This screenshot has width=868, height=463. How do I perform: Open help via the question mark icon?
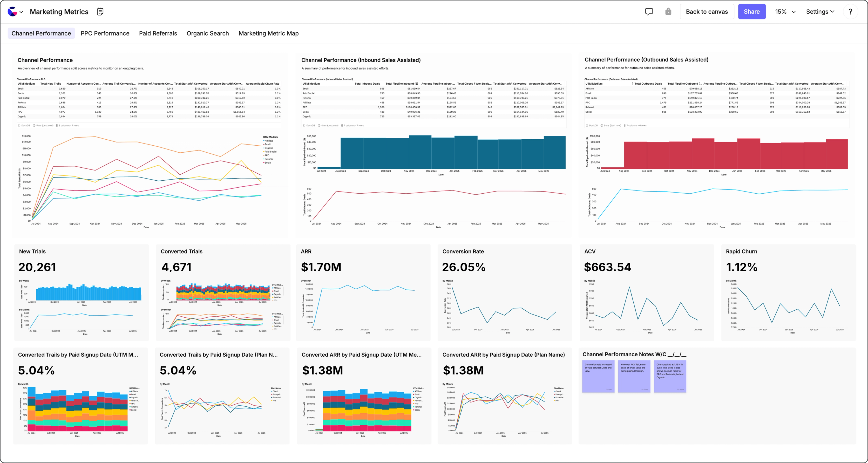pyautogui.click(x=850, y=12)
